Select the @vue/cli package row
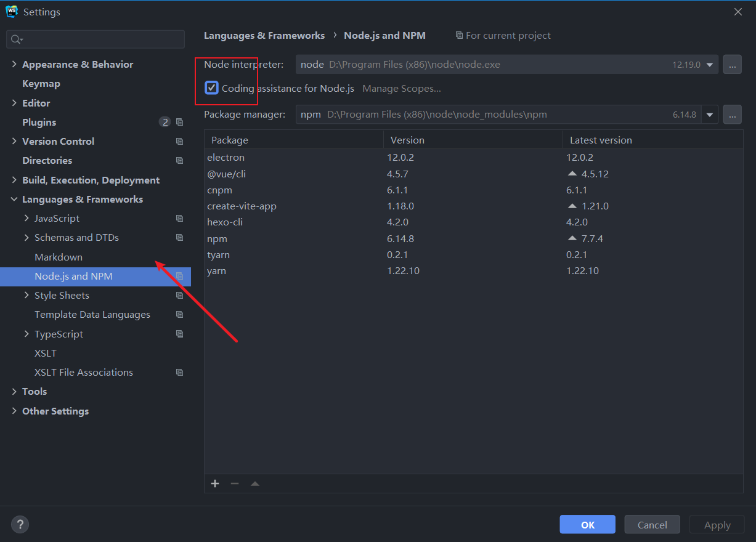The width and height of the screenshot is (756, 542). [x=473, y=174]
